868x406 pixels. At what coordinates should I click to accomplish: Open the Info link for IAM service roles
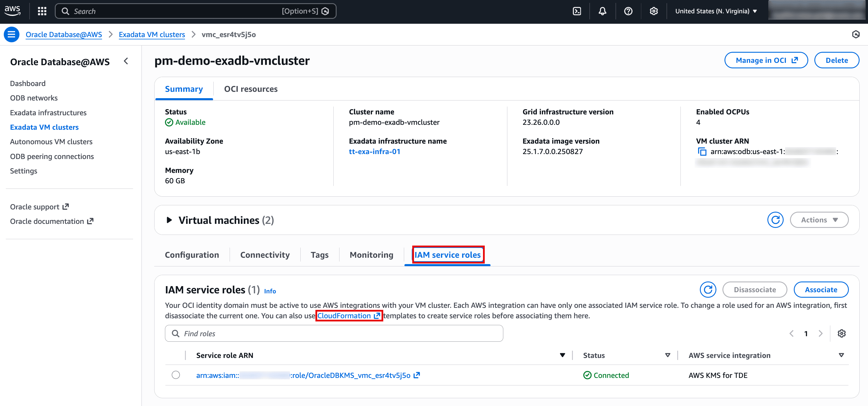click(x=270, y=291)
